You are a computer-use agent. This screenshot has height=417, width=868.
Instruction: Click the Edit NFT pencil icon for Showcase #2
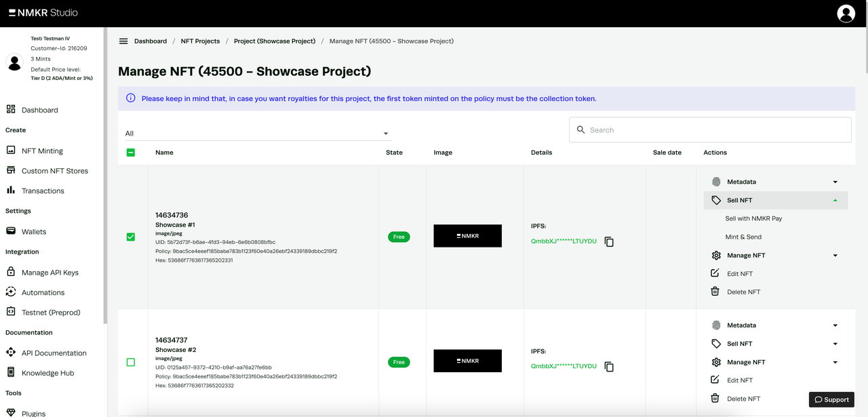(715, 380)
